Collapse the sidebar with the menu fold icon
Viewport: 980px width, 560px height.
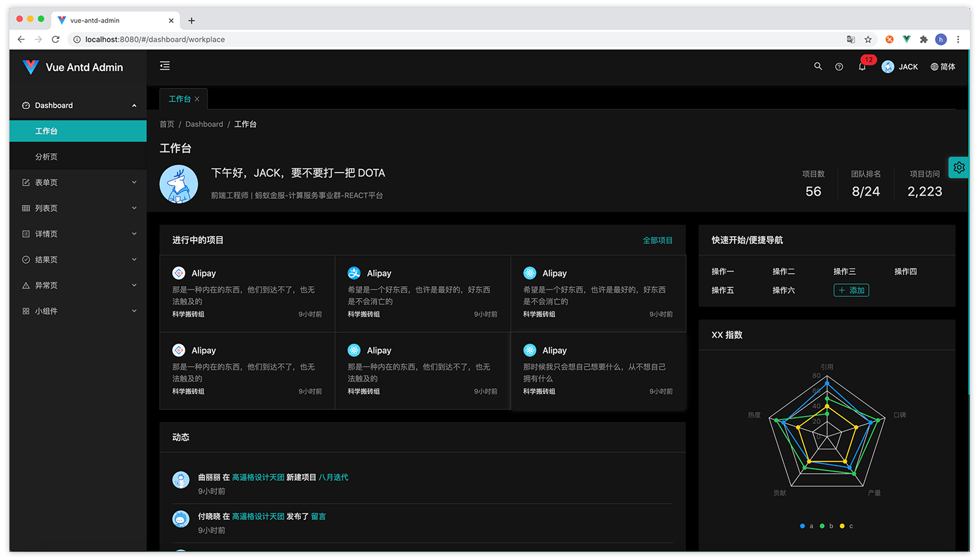(165, 66)
